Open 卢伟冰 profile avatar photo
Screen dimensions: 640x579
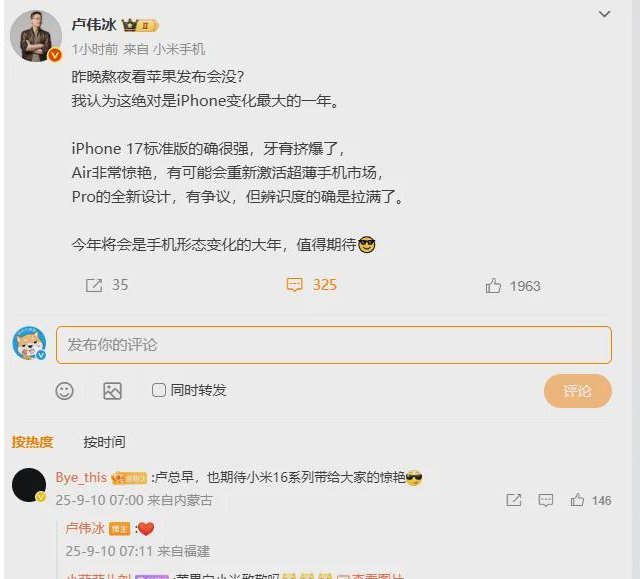[x=36, y=36]
